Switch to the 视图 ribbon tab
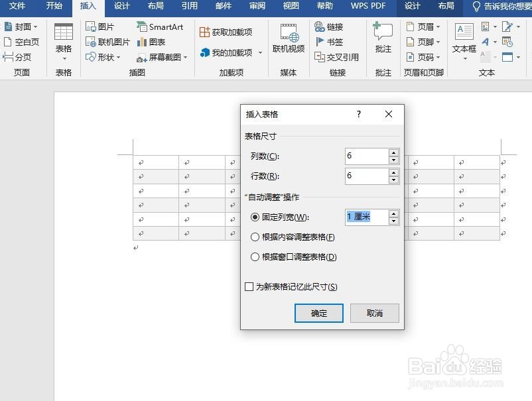This screenshot has width=532, height=401. (x=290, y=7)
